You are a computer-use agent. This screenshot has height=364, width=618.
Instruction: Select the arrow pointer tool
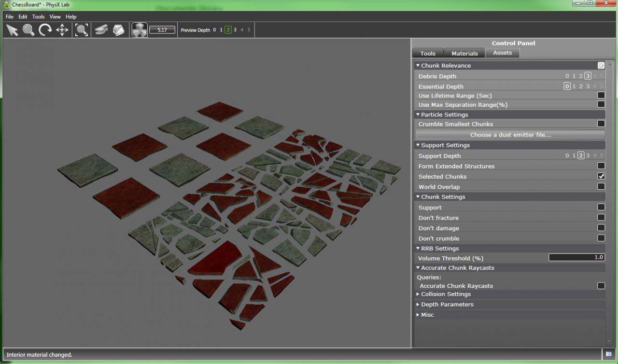(12, 30)
